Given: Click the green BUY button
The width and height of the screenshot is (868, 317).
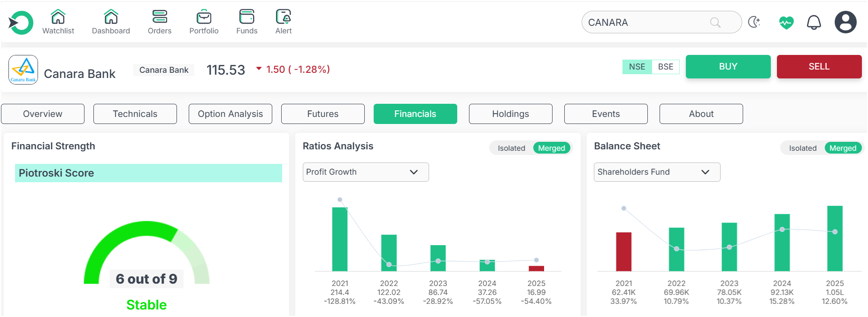Looking at the screenshot, I should [728, 67].
